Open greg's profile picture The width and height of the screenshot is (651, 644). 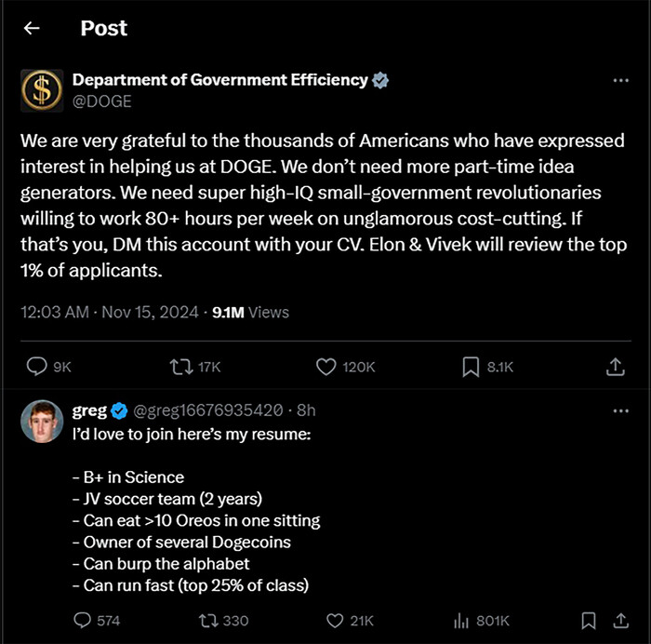pos(42,423)
